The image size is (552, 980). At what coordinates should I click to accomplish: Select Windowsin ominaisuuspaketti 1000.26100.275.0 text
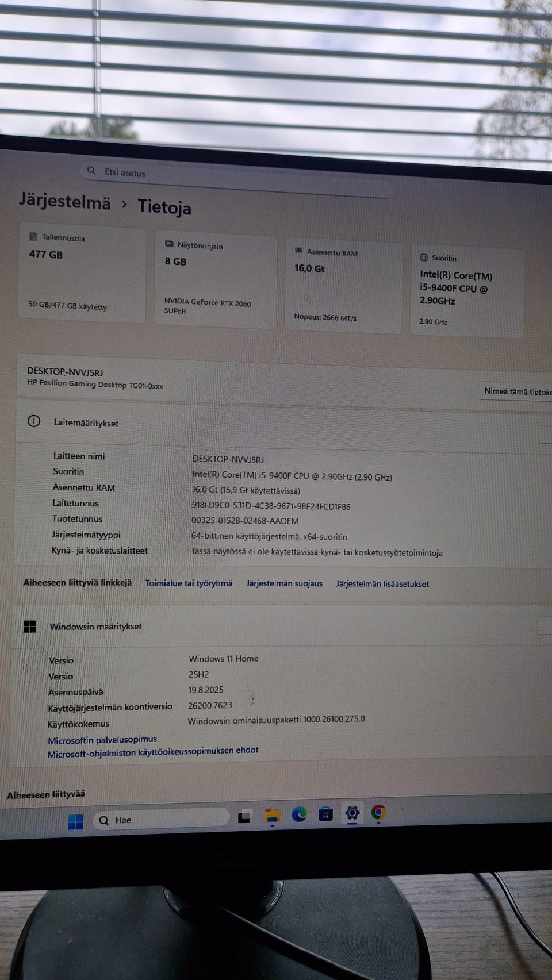[x=276, y=720]
